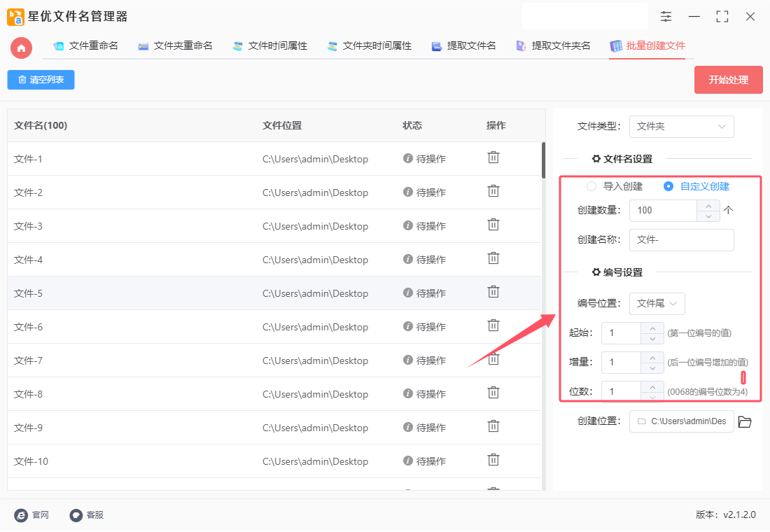Increase 增量 value with up arrow
The image size is (770, 532).
point(652,358)
